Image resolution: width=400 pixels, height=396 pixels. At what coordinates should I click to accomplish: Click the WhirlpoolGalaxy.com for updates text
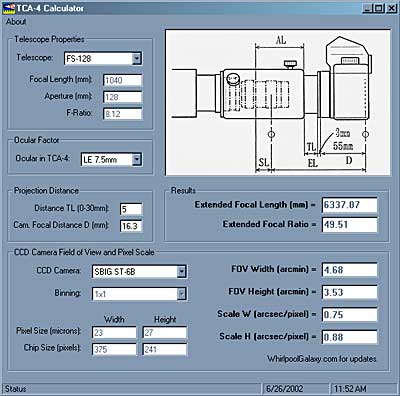pyautogui.click(x=322, y=359)
